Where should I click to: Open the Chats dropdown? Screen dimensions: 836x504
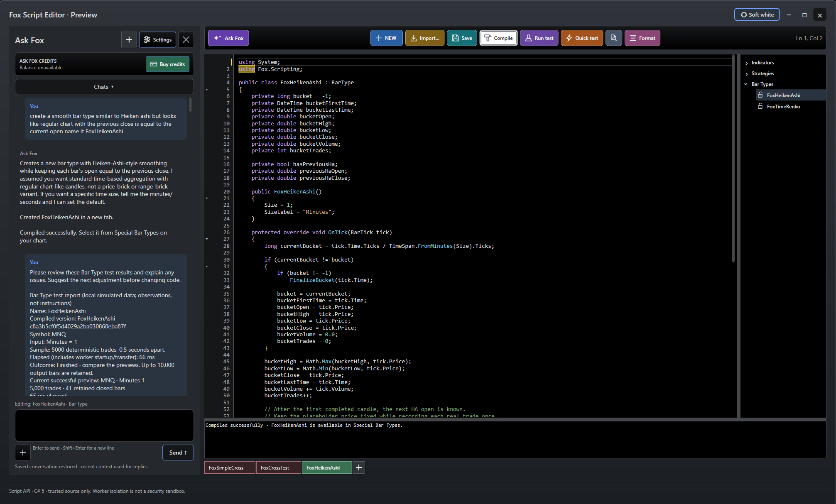point(104,87)
